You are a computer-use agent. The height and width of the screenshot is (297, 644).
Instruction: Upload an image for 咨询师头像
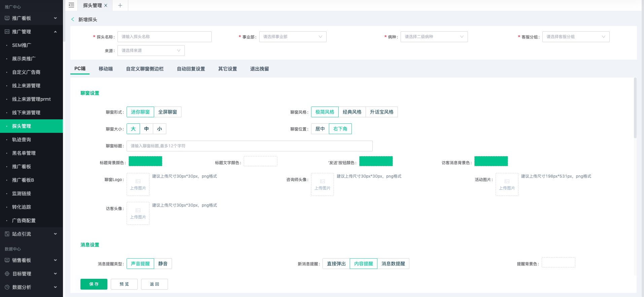point(323,184)
